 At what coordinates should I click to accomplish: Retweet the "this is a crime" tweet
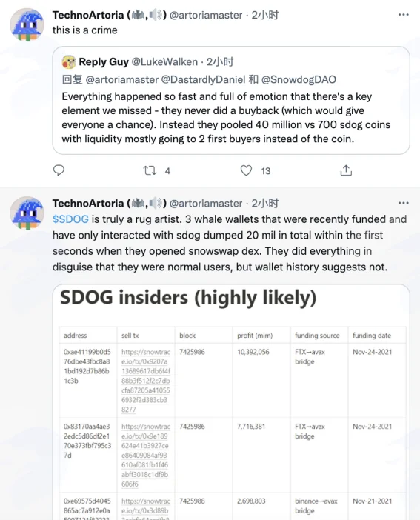pyautogui.click(x=150, y=171)
